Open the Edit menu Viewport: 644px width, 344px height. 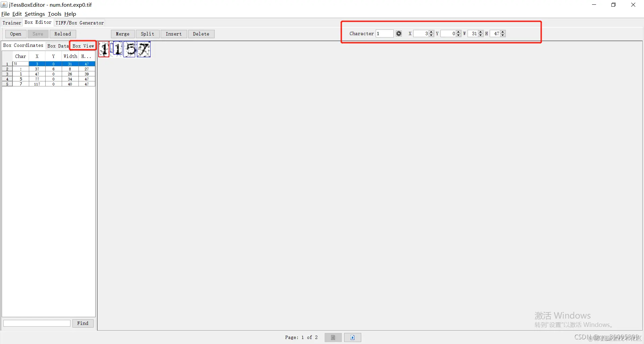[17, 14]
